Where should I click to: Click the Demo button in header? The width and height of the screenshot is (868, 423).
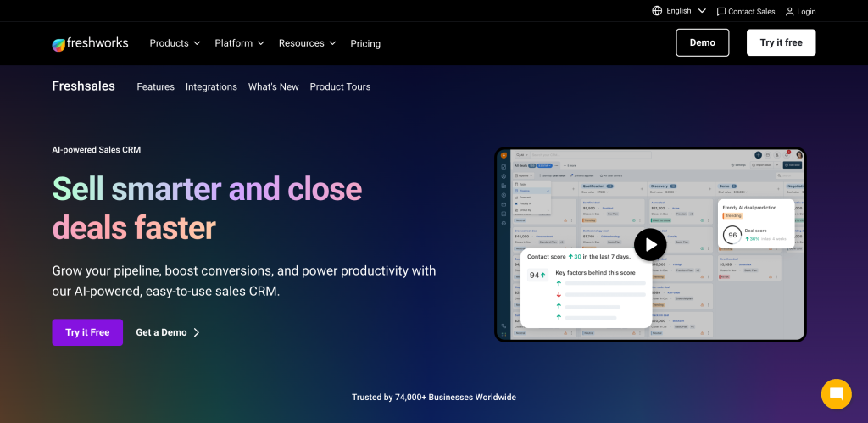pyautogui.click(x=702, y=42)
